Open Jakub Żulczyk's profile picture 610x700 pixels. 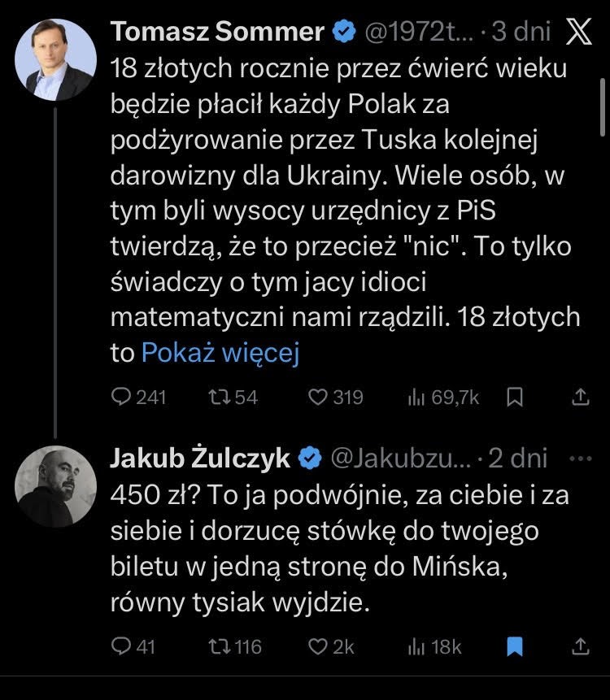click(55, 486)
